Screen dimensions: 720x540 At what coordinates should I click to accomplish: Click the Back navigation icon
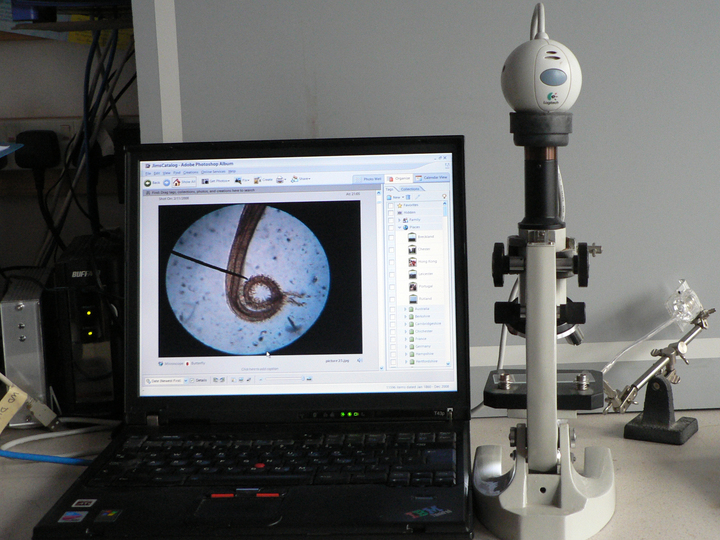coord(148,183)
